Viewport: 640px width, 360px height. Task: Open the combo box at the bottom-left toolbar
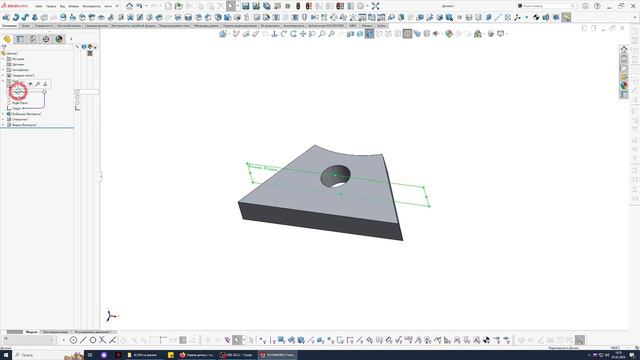pos(29,340)
